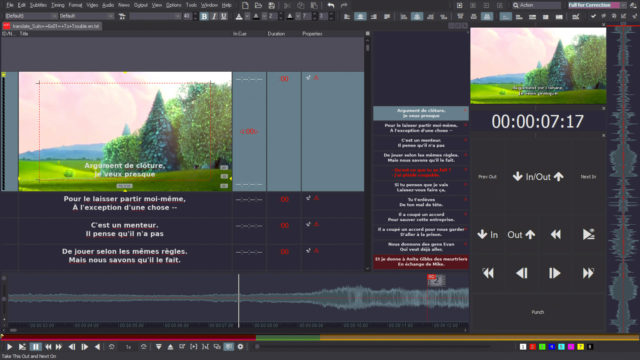Click the play selection icon next to play
Image resolution: width=640 pixels, height=360 pixels.
[x=22, y=347]
